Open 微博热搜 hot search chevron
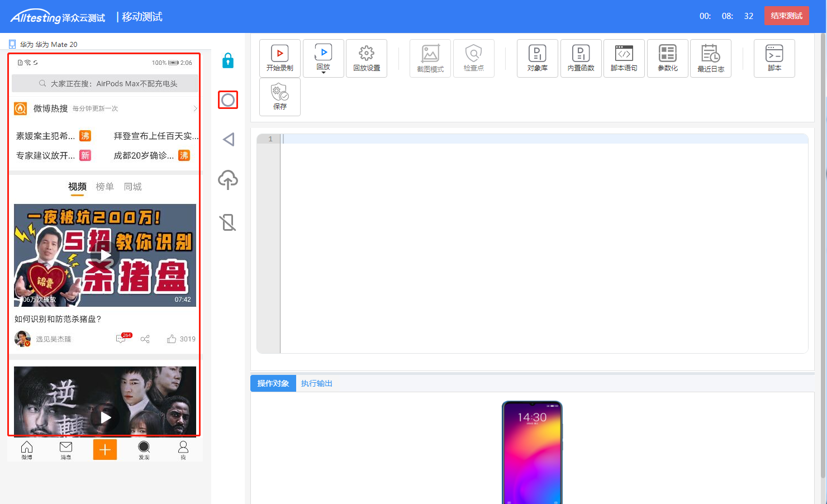 tap(195, 108)
